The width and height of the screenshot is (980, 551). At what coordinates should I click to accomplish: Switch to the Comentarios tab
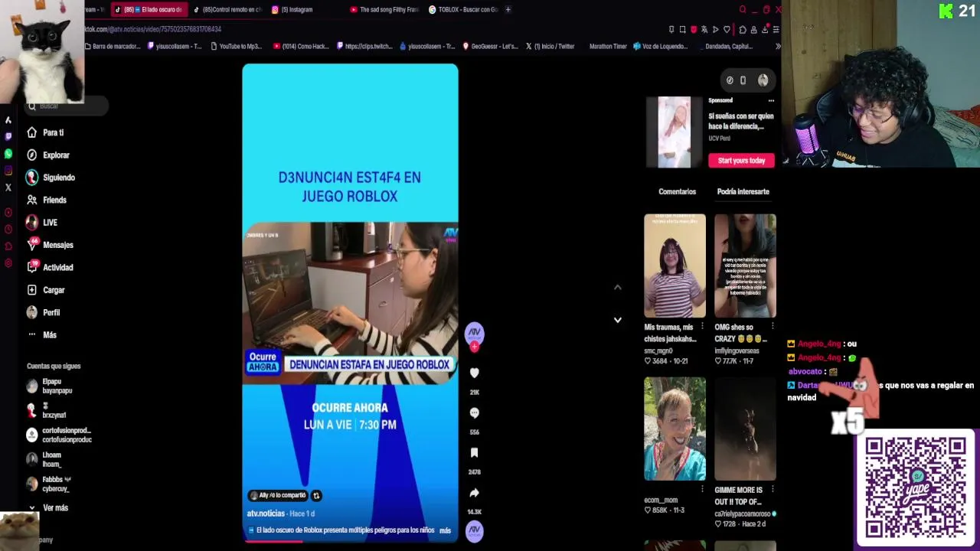[x=677, y=191]
